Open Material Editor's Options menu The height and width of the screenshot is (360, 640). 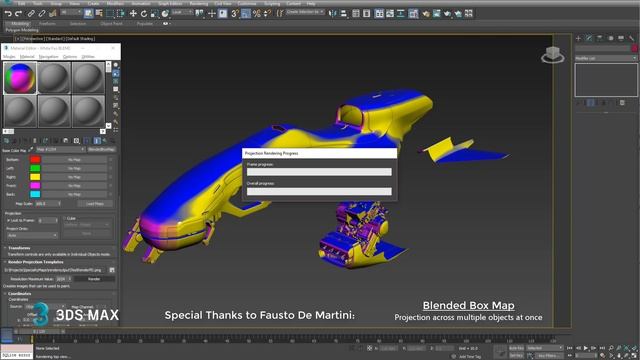pos(70,56)
